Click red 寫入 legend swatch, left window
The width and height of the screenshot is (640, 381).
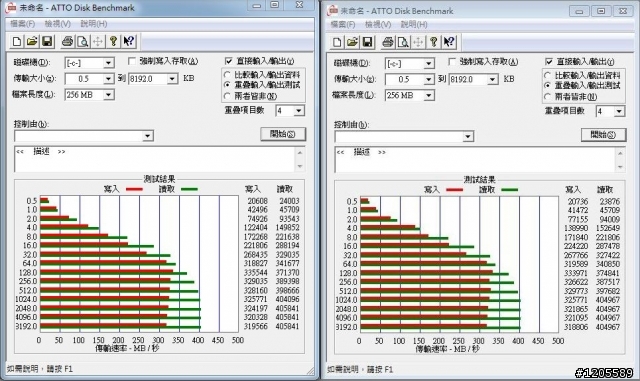(134, 189)
